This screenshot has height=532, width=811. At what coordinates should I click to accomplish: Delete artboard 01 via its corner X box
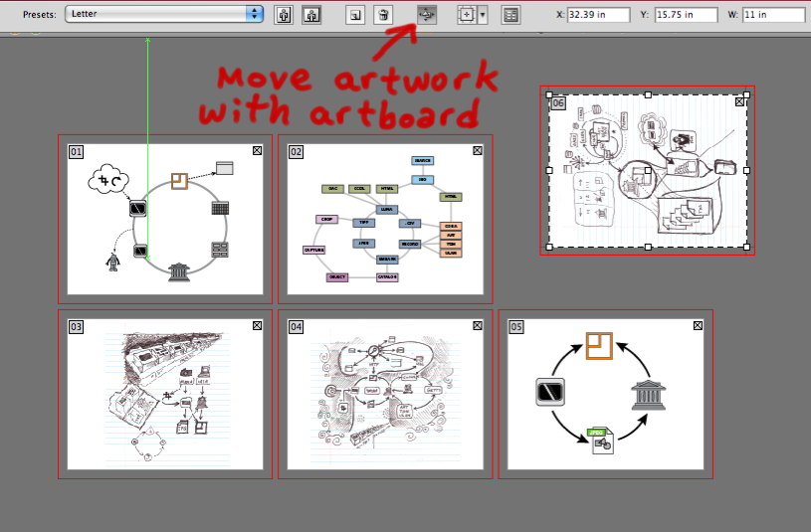coord(257,150)
